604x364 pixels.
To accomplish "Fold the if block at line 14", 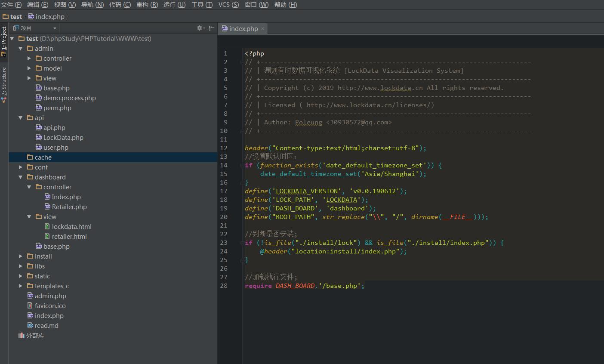I will tap(242, 165).
